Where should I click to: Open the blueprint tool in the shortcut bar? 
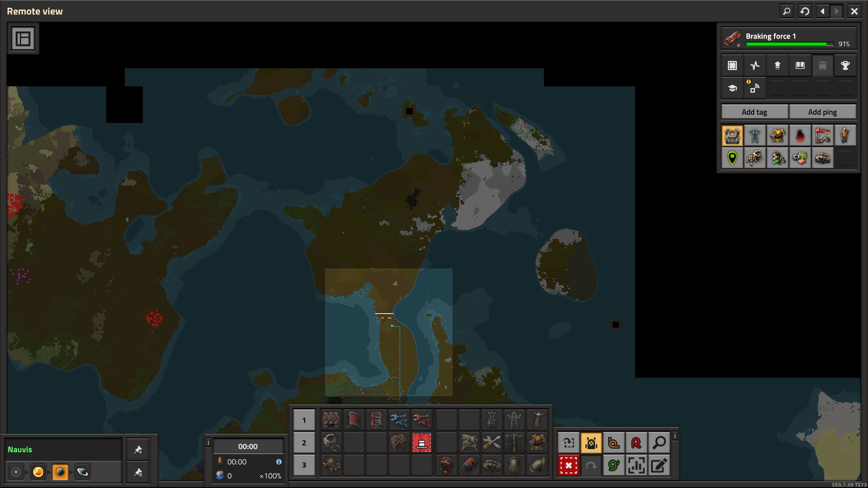[569, 443]
